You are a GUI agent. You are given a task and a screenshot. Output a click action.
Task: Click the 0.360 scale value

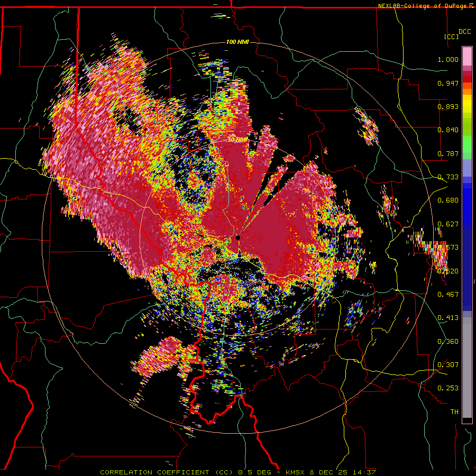click(448, 342)
